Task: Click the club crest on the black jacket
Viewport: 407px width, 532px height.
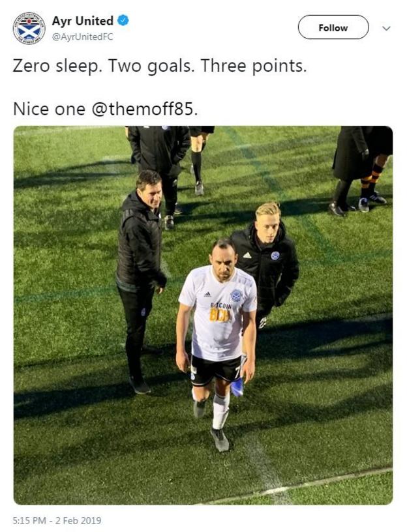Action: click(275, 256)
